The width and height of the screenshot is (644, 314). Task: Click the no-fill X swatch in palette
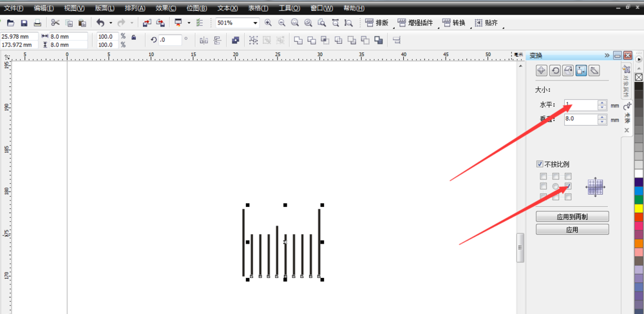point(639,77)
